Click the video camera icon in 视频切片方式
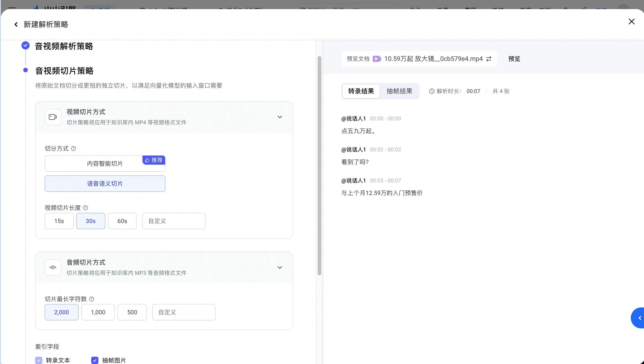The height and width of the screenshot is (364, 644). click(x=53, y=117)
